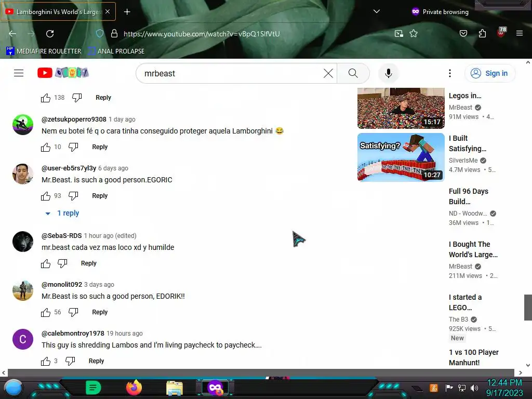Go back with the browser back arrow
This screenshot has height=399, width=532.
[x=12, y=34]
